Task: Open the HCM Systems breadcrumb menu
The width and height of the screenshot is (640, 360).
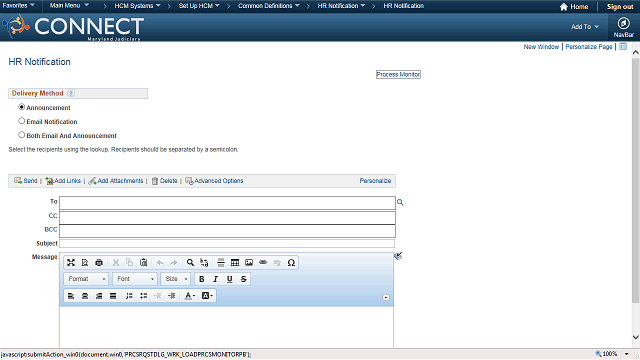Action: (x=138, y=6)
